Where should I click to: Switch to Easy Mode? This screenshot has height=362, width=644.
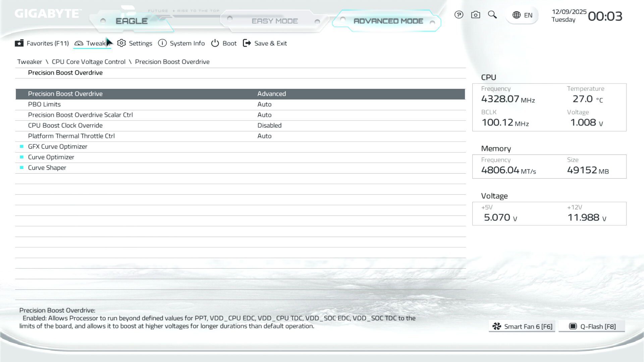pyautogui.click(x=274, y=21)
